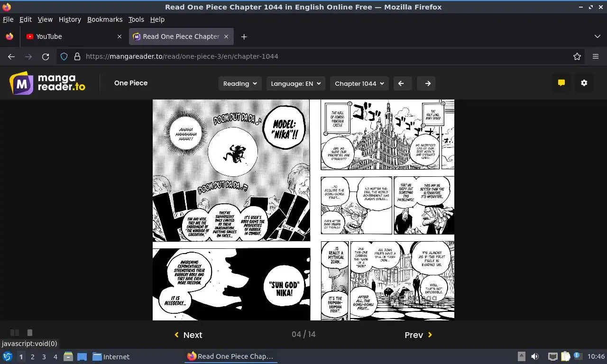607x364 pixels.
Task: Open the system start menu icon
Action: 7,356
